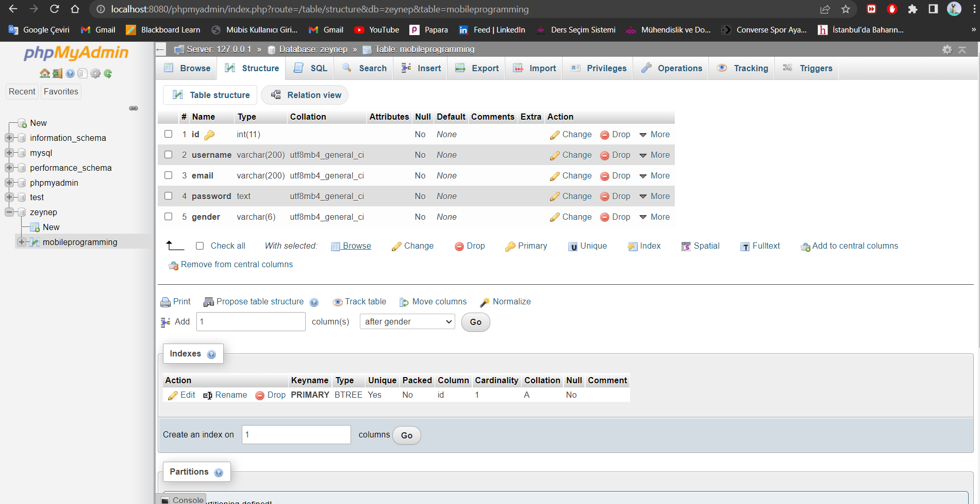Enable Check all columns
Viewport: 980px width, 504px height.
tap(200, 246)
